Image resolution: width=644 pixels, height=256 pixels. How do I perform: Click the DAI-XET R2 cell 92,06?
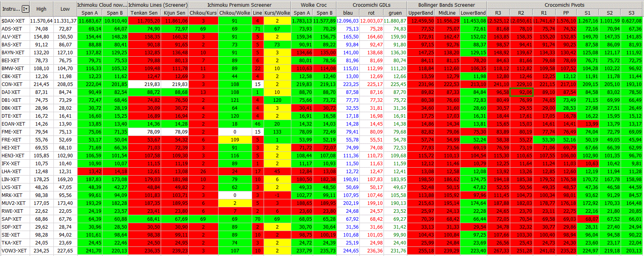click(521, 92)
